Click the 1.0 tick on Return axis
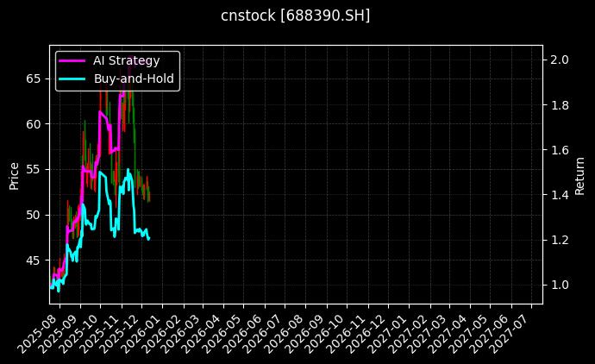The width and height of the screenshot is (595, 364). [x=560, y=285]
